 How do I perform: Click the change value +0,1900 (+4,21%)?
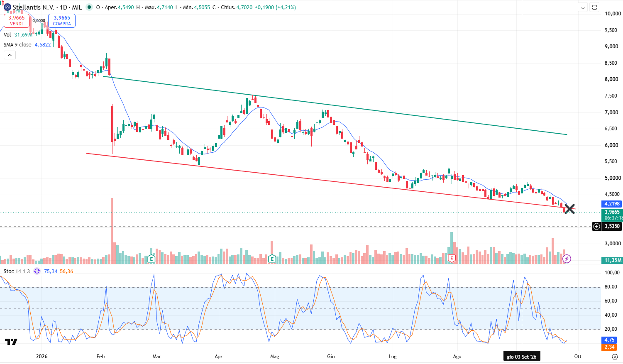(x=275, y=7)
